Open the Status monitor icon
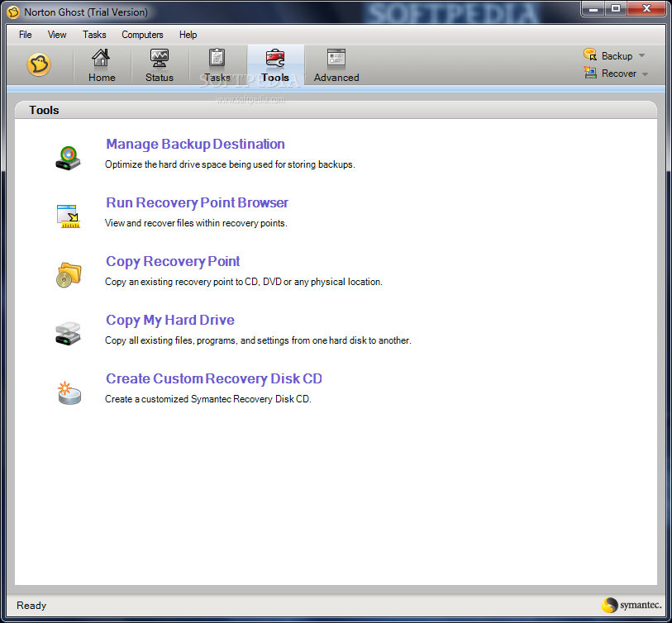 (159, 58)
